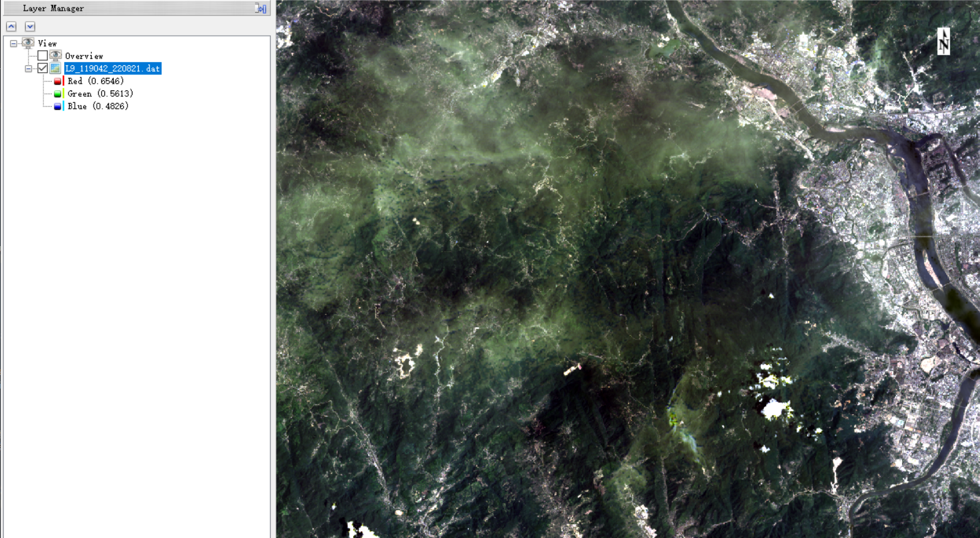Image resolution: width=980 pixels, height=538 pixels.
Task: Select the Blue (0.4826) band entry
Action: pyautogui.click(x=98, y=106)
